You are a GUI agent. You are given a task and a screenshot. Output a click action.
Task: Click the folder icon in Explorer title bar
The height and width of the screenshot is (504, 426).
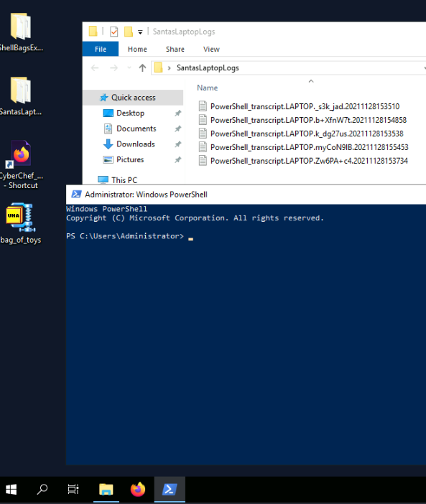93,32
